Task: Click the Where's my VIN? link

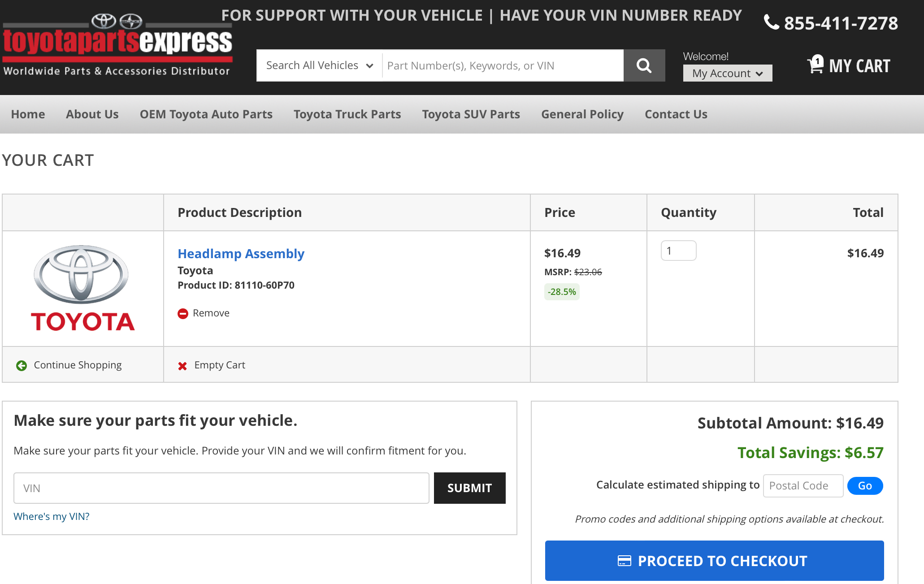Action: (52, 516)
